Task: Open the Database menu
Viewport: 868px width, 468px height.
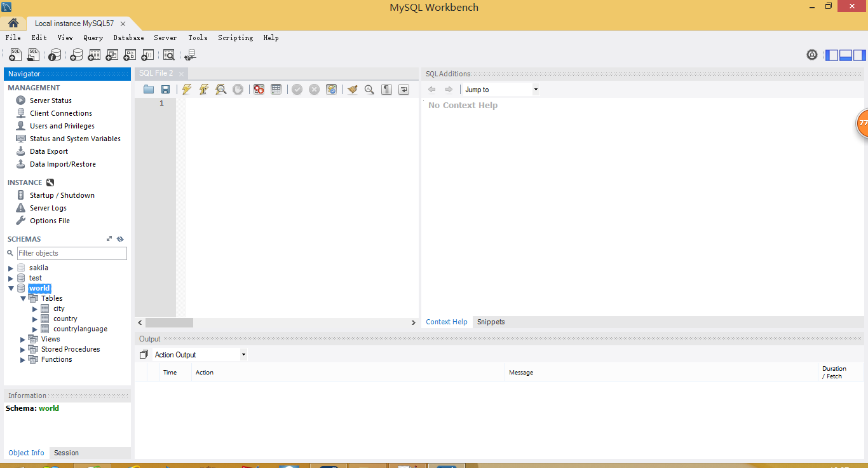Action: coord(129,38)
